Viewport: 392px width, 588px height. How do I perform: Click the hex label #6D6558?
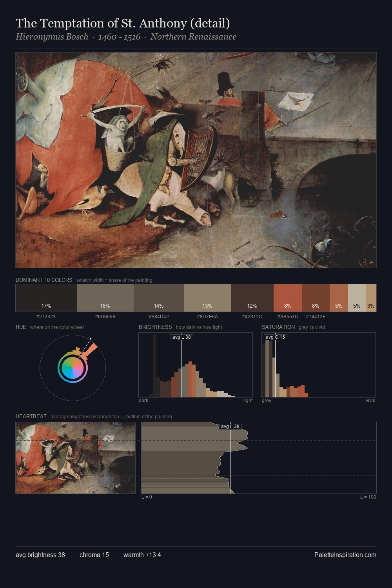pyautogui.click(x=105, y=317)
